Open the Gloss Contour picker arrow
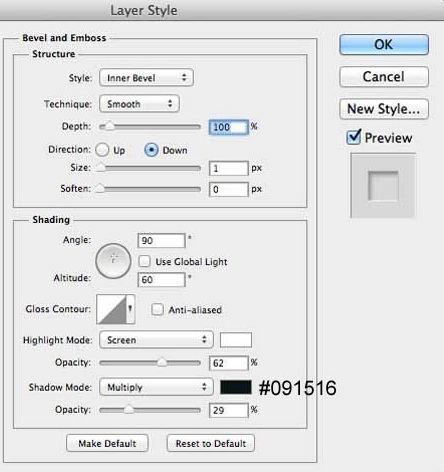Viewport: 444px width, 472px height. point(131,309)
